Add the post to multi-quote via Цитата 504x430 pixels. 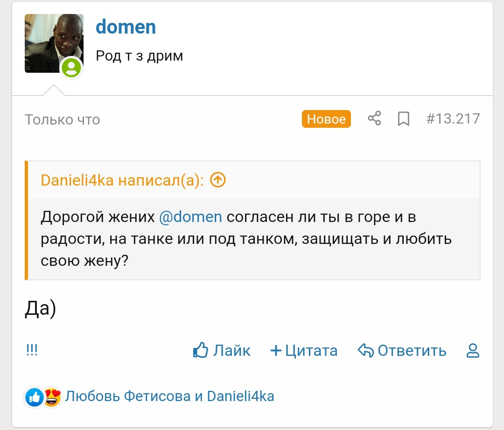click(x=304, y=351)
